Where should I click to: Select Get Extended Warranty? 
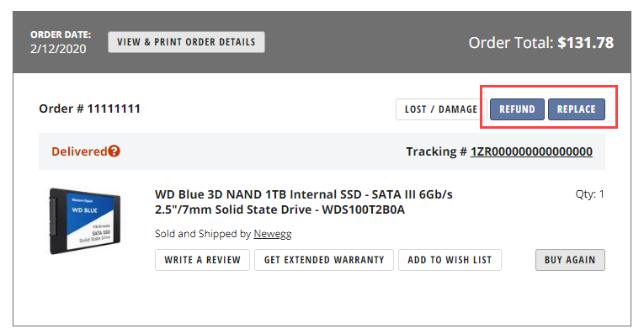[x=324, y=260]
